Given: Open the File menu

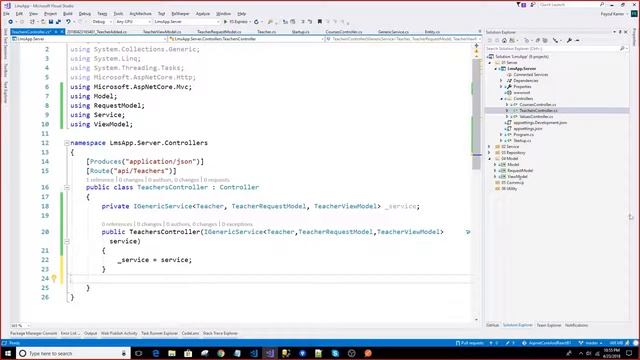Looking at the screenshot, I should pyautogui.click(x=6, y=14).
